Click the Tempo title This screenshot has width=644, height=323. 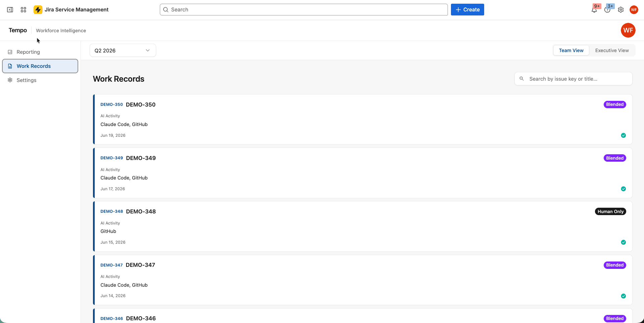pyautogui.click(x=18, y=30)
